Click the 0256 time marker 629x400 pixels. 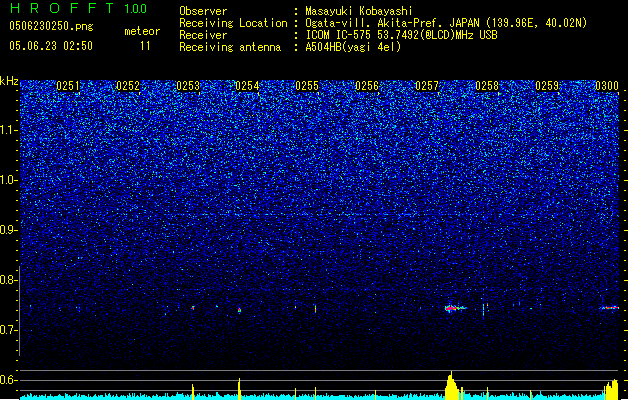367,86
